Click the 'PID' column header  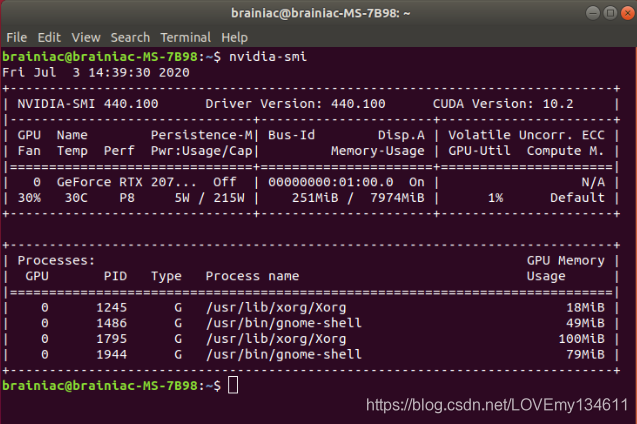click(115, 276)
